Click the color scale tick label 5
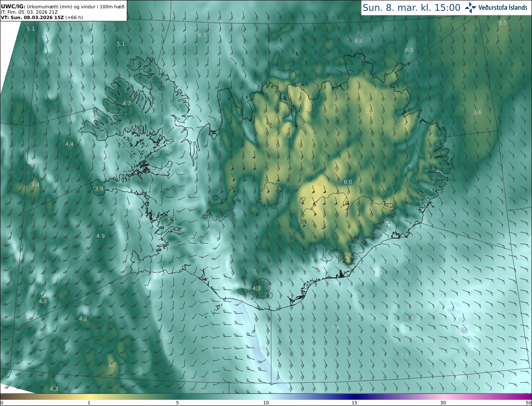 point(177,403)
